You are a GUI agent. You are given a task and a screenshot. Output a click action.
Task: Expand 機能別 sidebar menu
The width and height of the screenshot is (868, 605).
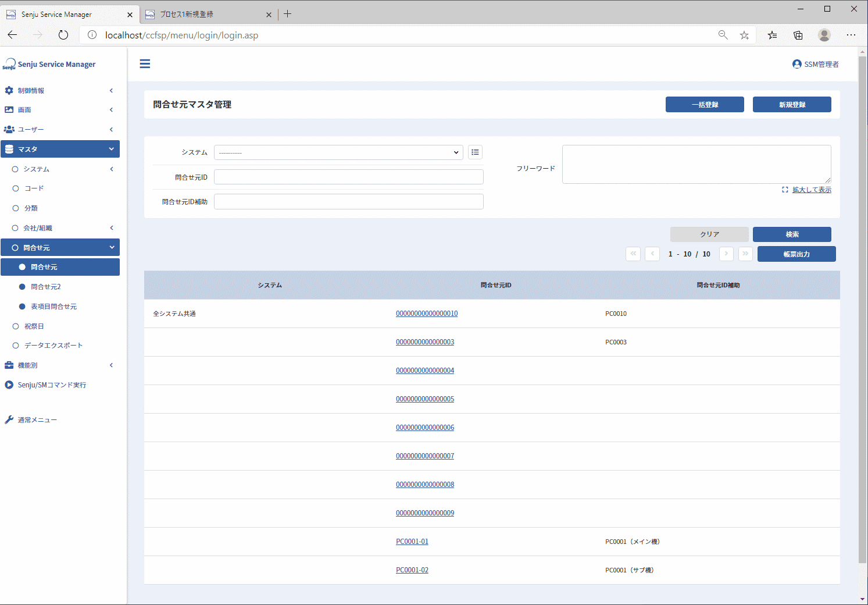tap(60, 365)
